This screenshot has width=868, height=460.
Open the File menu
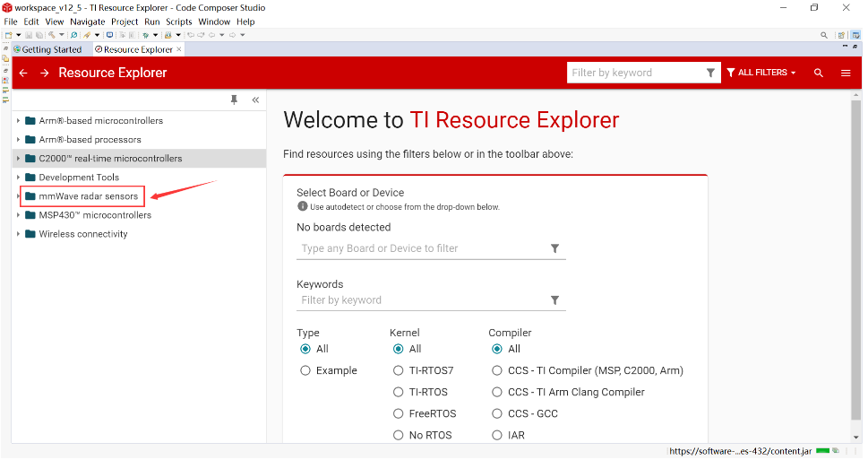(x=11, y=22)
